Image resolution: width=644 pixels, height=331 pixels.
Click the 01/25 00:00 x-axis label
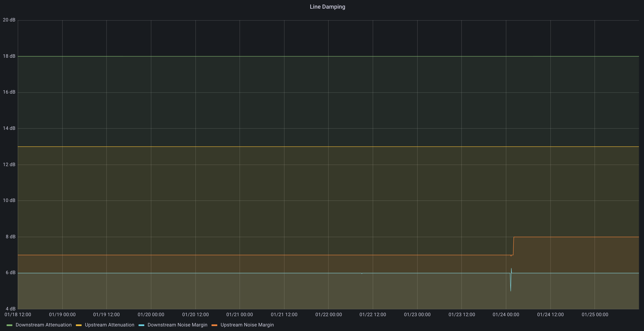[x=595, y=315]
